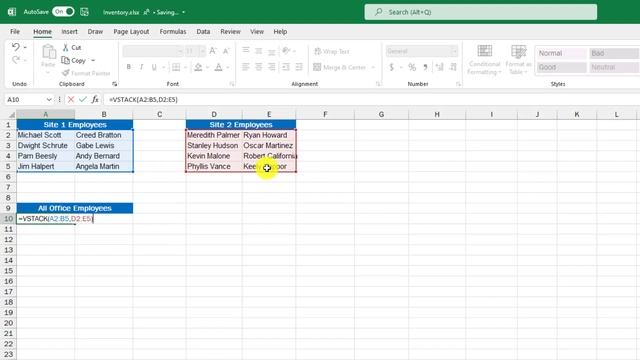Toggle Italic formatting

[142, 67]
